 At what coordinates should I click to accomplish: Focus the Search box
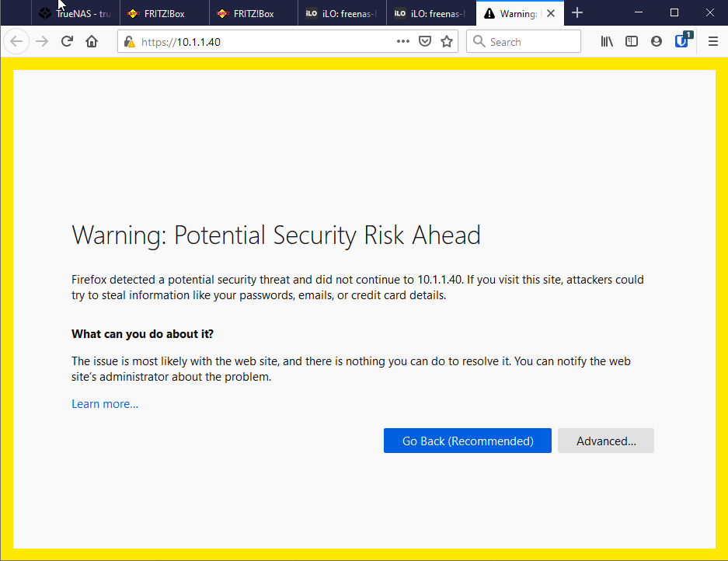[523, 42]
